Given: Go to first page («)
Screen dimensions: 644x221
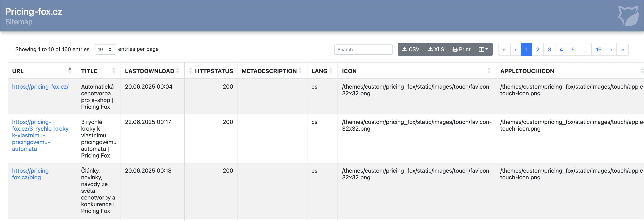Looking at the screenshot, I should pos(504,49).
